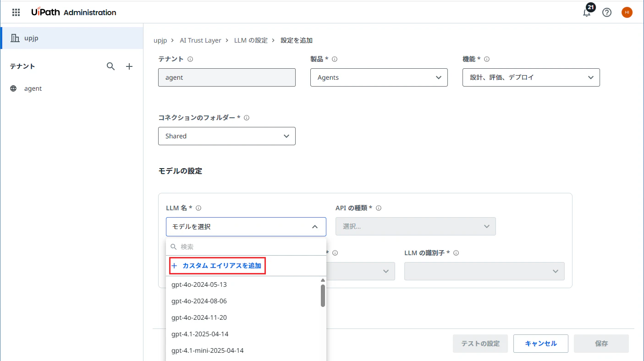
Task: Click the テナント sidebar heading
Action: (x=22, y=66)
